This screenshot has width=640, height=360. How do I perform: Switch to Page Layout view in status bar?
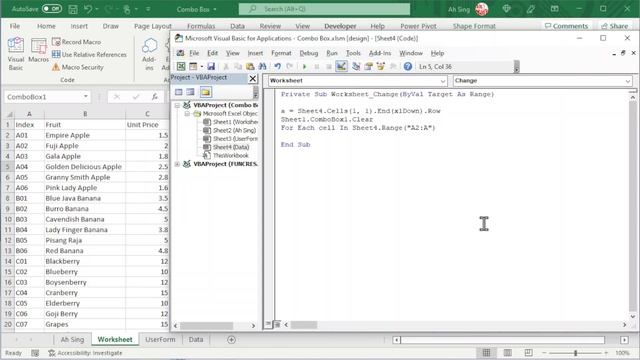pyautogui.click(x=507, y=353)
